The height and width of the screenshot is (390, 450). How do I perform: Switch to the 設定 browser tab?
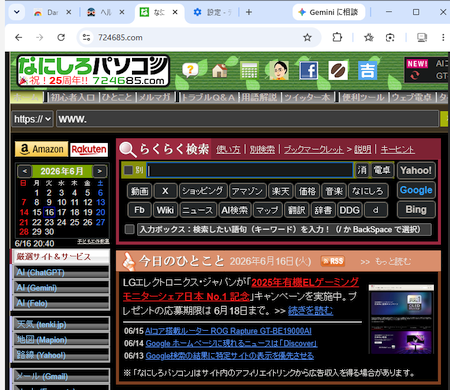click(213, 12)
